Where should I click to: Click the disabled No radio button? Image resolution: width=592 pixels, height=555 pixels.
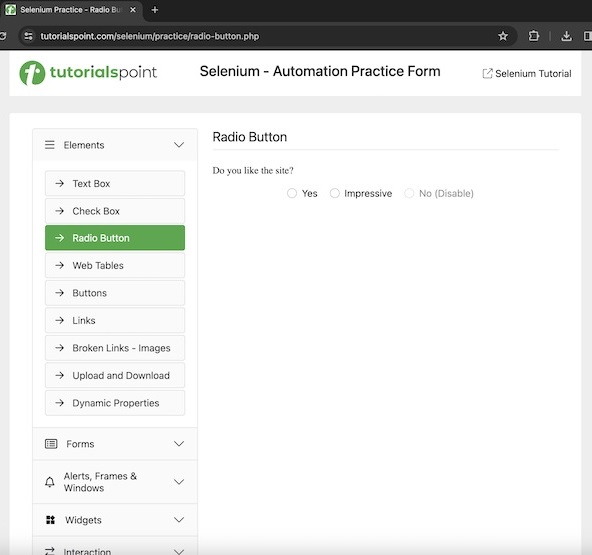[x=409, y=193]
